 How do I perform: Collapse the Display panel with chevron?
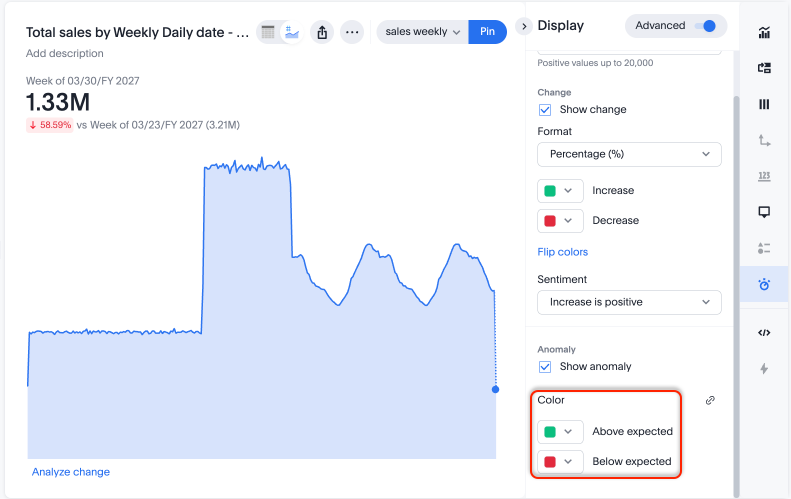click(x=523, y=26)
